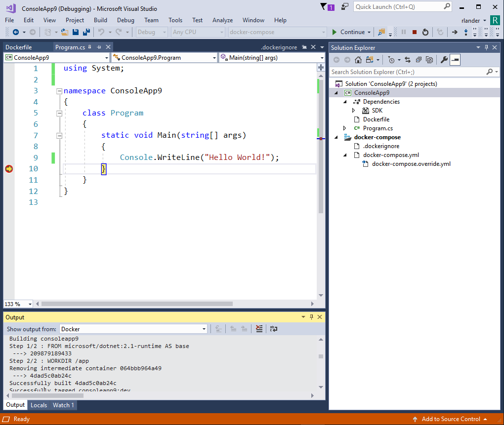Click the Save All icon
Screen dimensions: 504x425
[86, 32]
